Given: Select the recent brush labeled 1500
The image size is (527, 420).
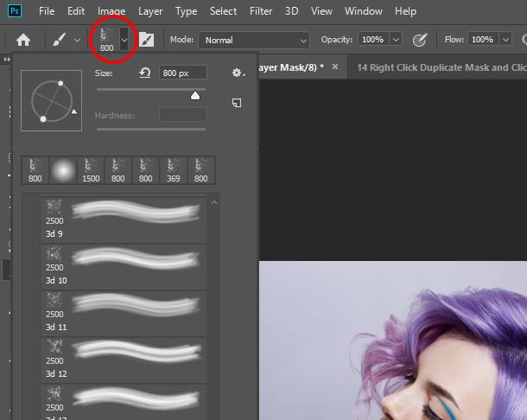Looking at the screenshot, I should [91, 170].
